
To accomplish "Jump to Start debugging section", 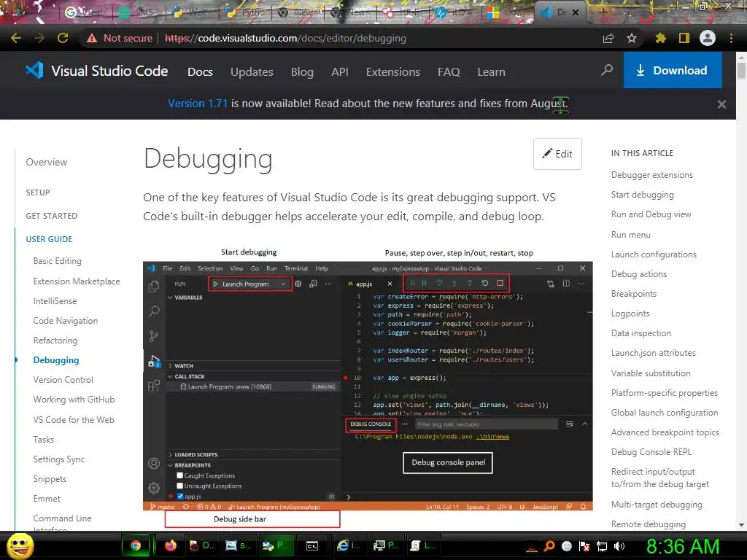I will 642,195.
